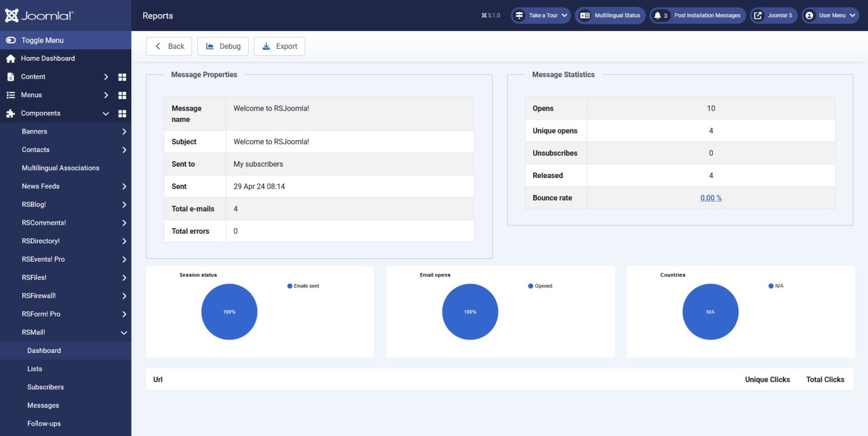Click the Export button

pyautogui.click(x=279, y=46)
